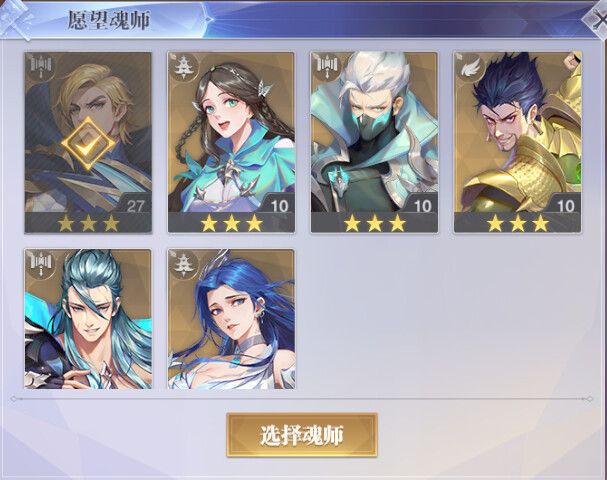
Task: Click the 10 count on braided girl card
Action: pyautogui.click(x=279, y=206)
